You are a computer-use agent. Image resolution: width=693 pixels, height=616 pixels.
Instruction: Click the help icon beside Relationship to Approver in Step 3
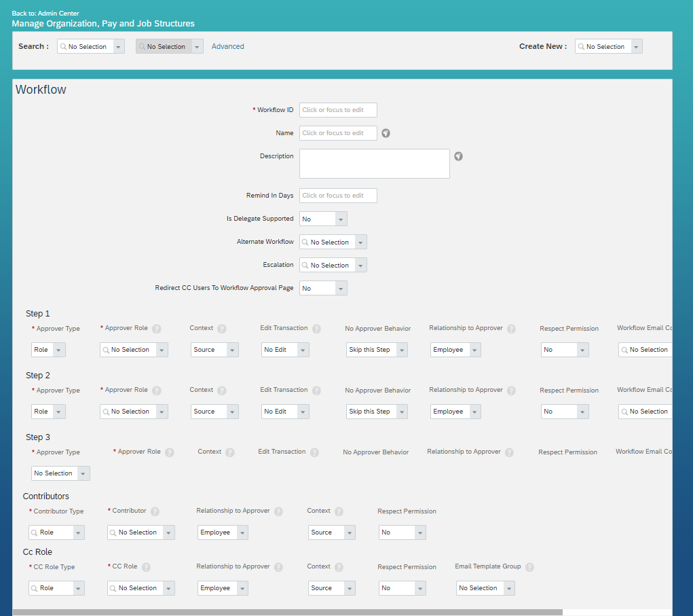508,452
